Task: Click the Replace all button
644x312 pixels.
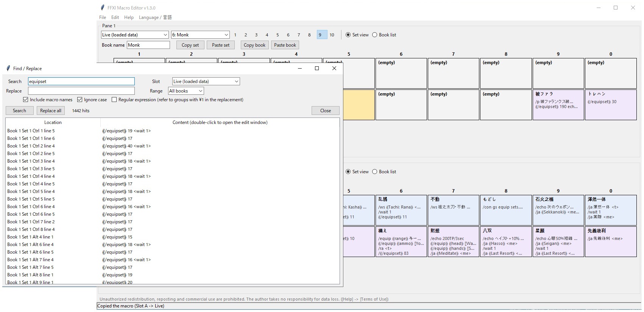Action: (x=51, y=111)
